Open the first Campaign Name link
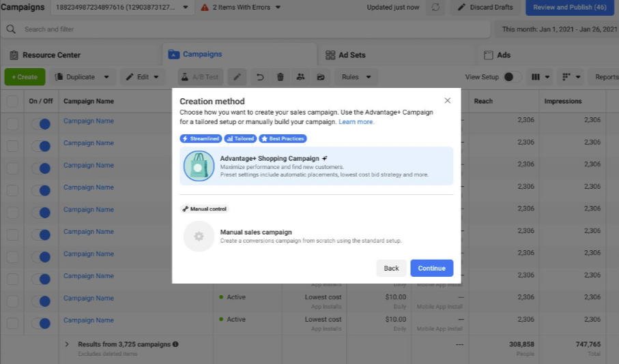 pos(89,121)
